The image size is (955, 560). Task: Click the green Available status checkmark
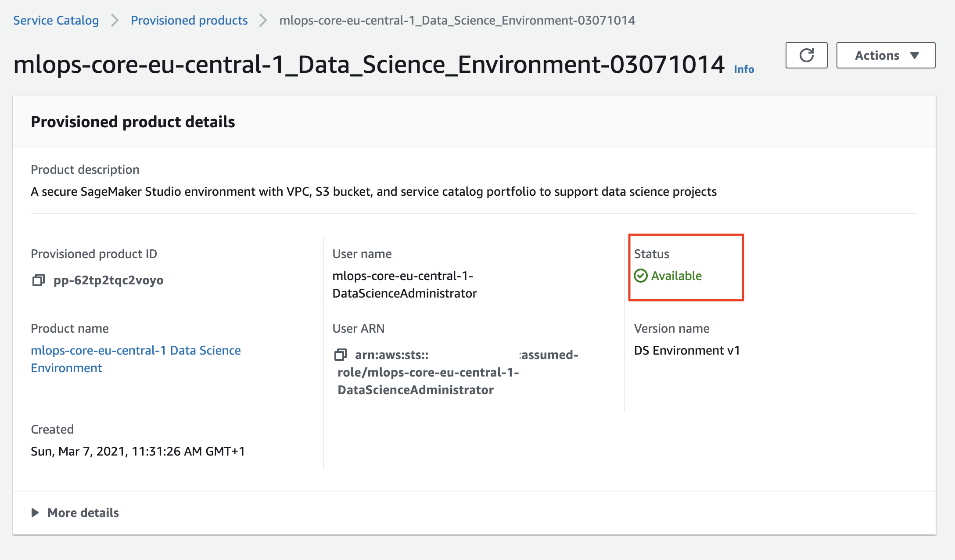(641, 276)
